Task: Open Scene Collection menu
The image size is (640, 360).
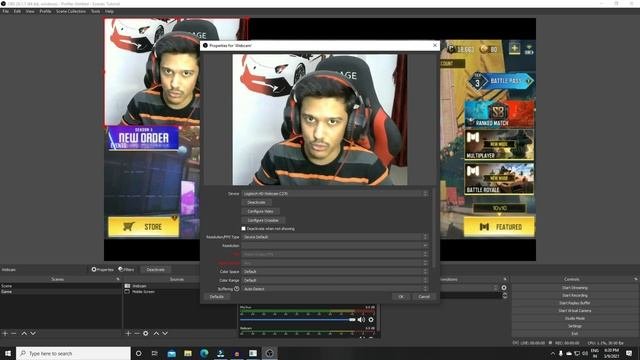Action: tap(71, 11)
